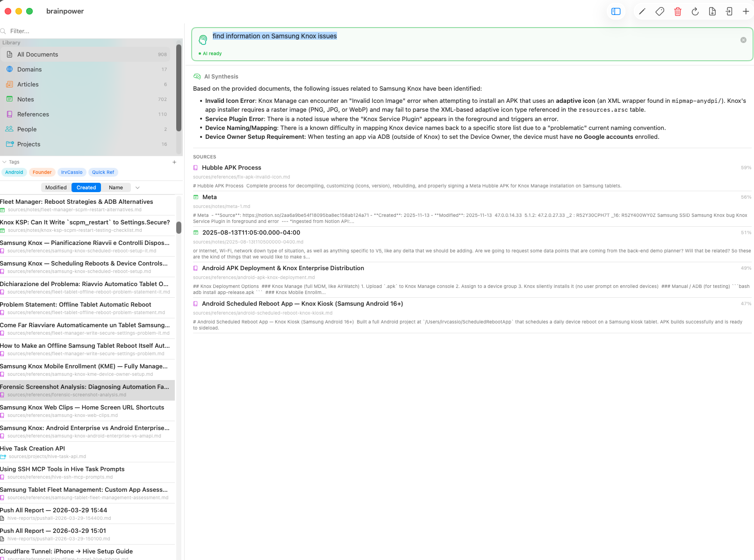The image size is (754, 560).
Task: Click the References book icon
Action: coord(9,114)
